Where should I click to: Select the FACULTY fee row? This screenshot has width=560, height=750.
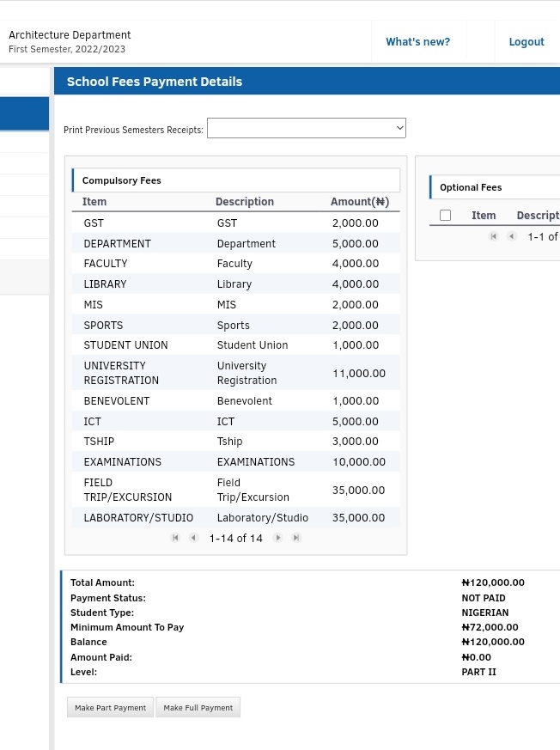click(x=235, y=264)
